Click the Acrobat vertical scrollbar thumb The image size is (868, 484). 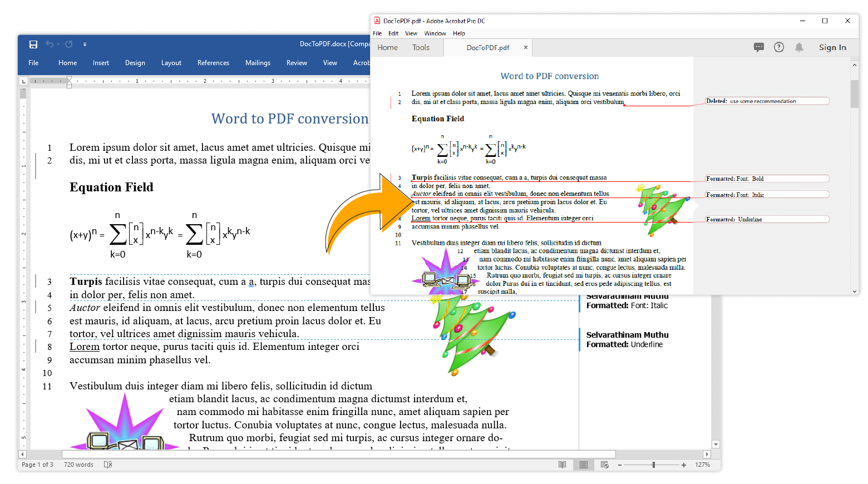coord(855,93)
